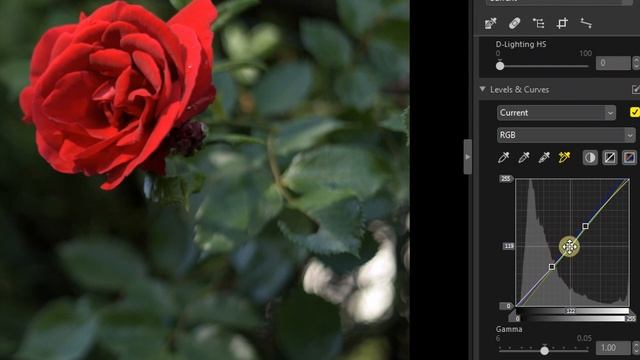This screenshot has height=360, width=640.
Task: Click the D-Lighting HS value field
Action: (613, 63)
